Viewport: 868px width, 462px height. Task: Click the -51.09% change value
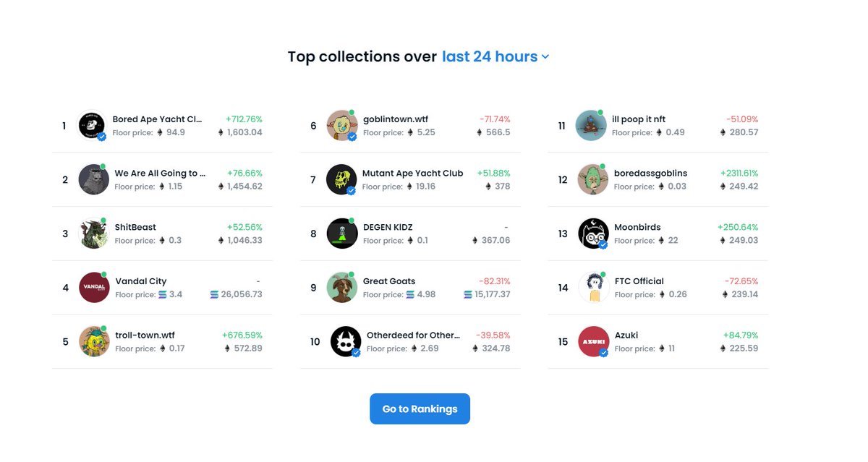[742, 119]
